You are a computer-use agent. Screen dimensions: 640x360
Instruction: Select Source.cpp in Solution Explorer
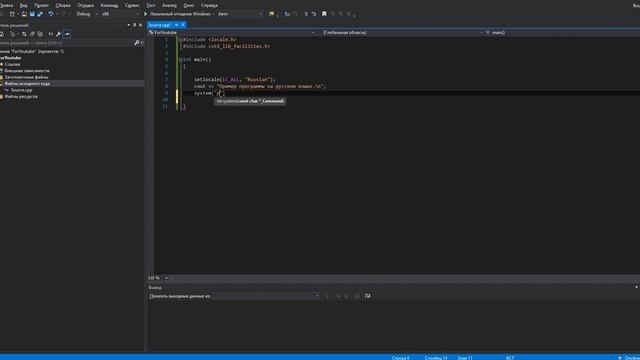point(21,90)
